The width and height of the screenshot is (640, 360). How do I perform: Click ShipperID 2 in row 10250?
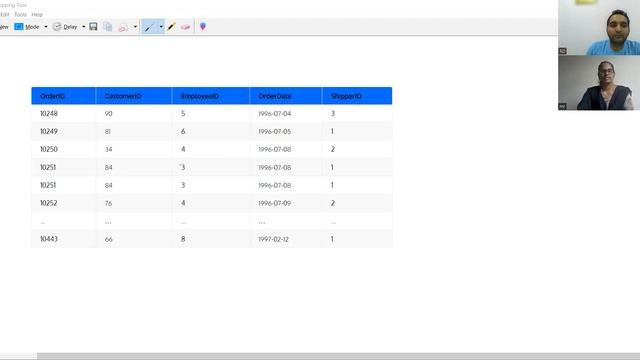point(333,149)
